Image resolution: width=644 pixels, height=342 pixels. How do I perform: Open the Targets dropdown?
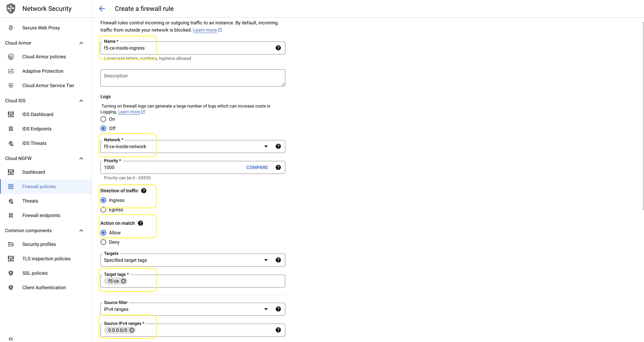pyautogui.click(x=266, y=260)
